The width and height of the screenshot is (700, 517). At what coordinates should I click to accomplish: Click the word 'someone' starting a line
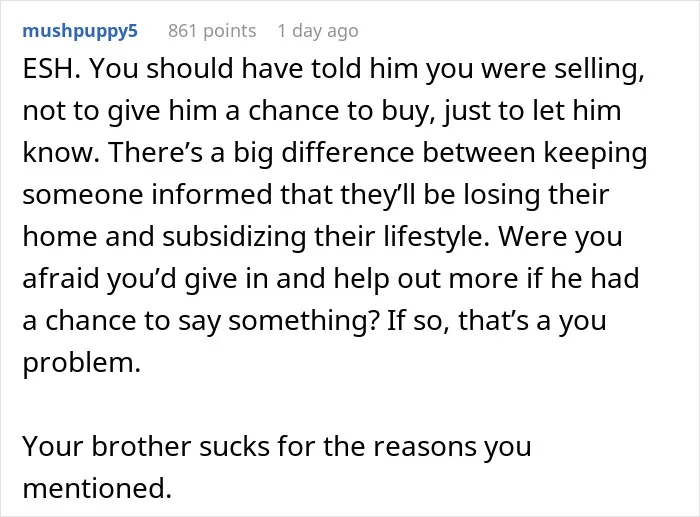coord(83,195)
